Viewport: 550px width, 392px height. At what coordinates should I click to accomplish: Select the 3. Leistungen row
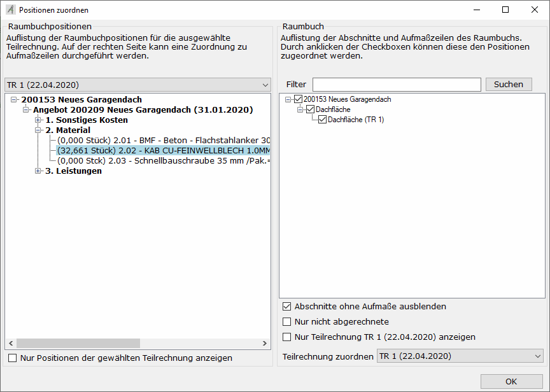coord(73,171)
